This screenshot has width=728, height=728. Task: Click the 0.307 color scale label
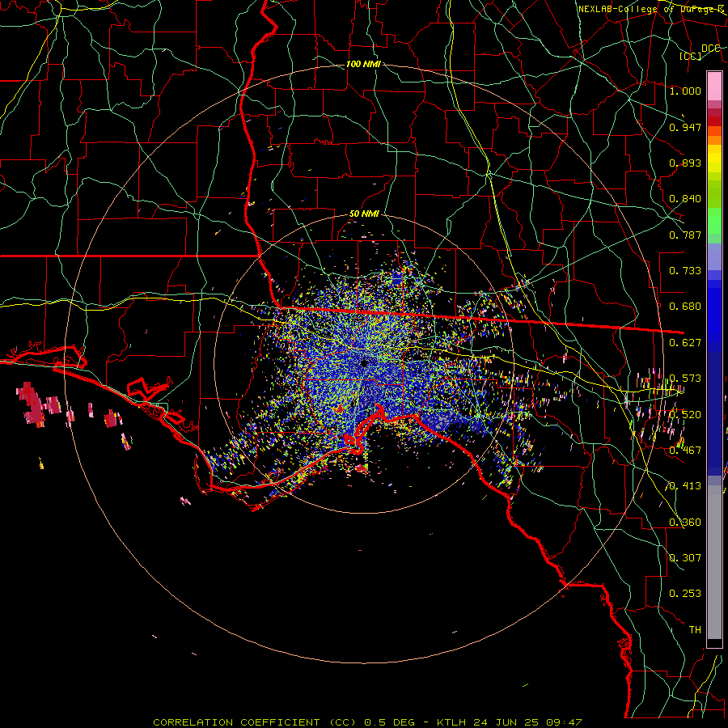[x=685, y=557]
